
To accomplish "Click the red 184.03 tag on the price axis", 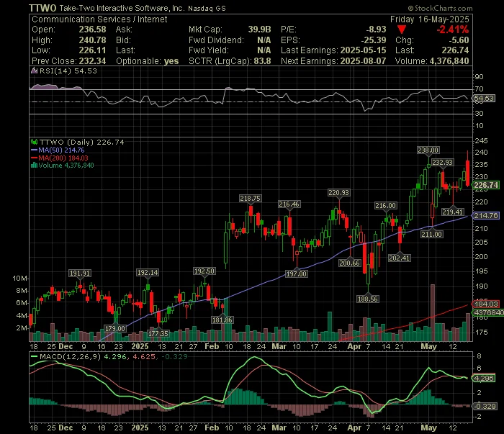I will click(486, 304).
